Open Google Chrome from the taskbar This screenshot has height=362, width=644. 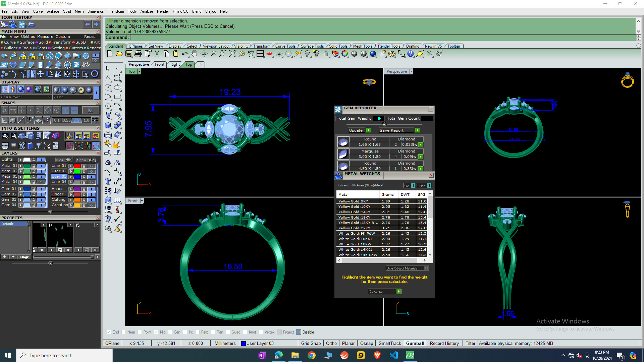click(x=312, y=355)
